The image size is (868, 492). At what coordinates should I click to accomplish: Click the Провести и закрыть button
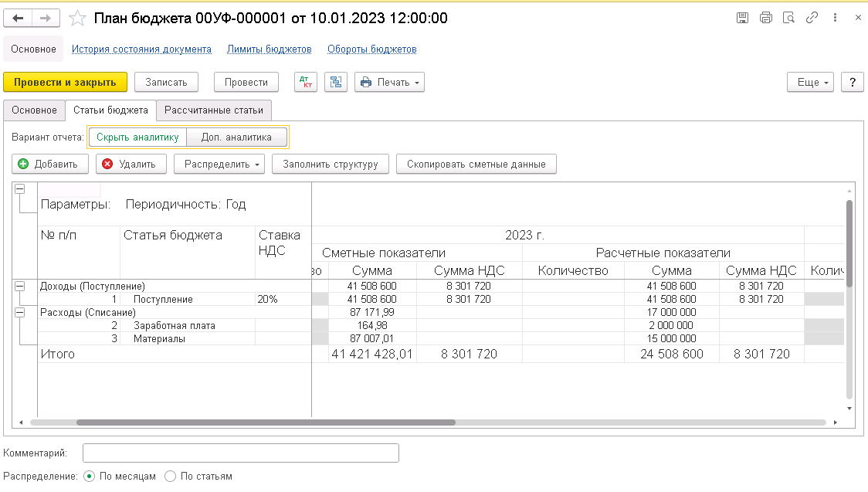click(66, 82)
